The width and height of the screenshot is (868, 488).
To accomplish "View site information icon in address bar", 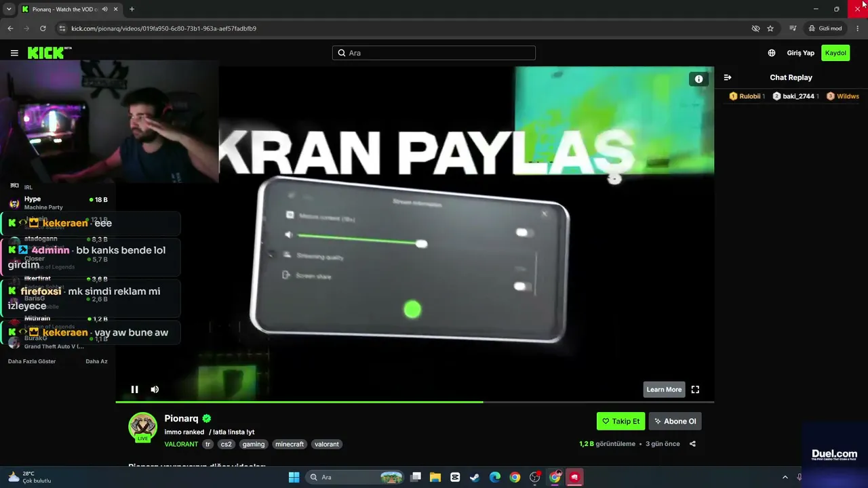I will click(x=62, y=28).
